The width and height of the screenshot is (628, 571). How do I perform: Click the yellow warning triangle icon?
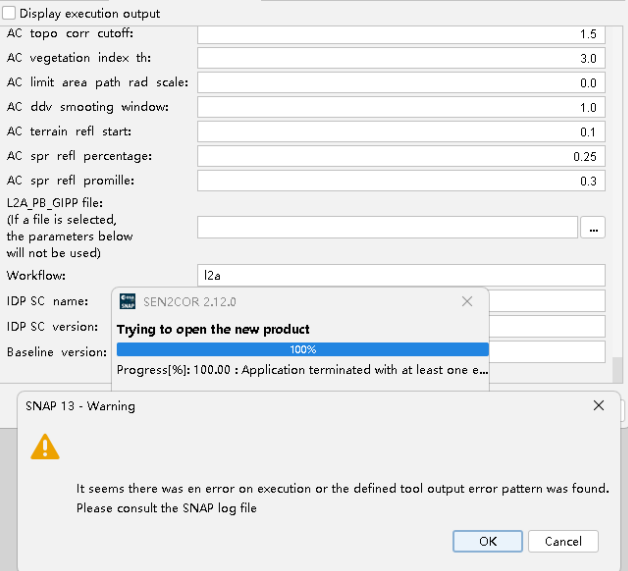point(45,447)
